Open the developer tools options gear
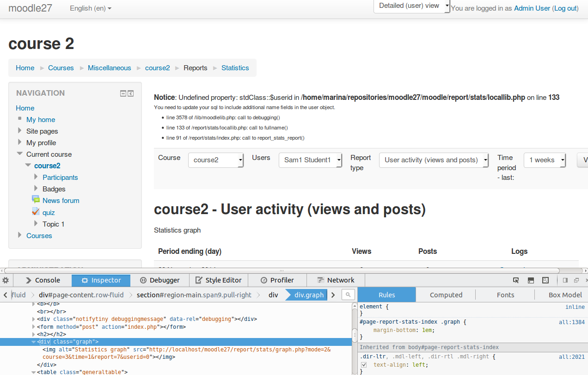This screenshot has width=588, height=375. tap(6, 280)
